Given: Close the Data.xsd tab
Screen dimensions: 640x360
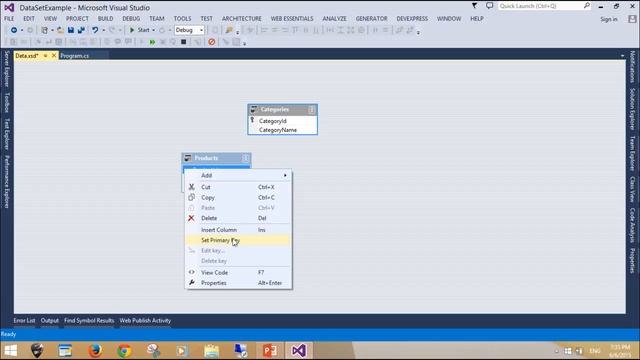Looking at the screenshot, I should [x=54, y=56].
